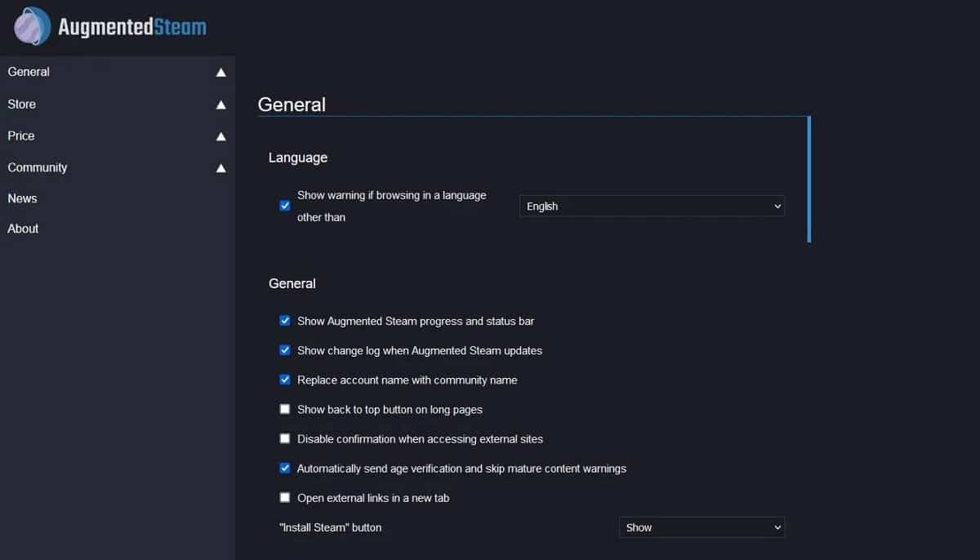The height and width of the screenshot is (560, 980).
Task: Open the News page from the sidebar
Action: coord(22,198)
